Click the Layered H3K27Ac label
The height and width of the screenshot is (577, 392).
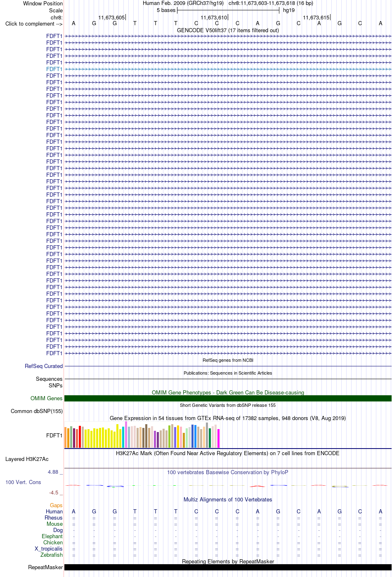click(x=27, y=459)
